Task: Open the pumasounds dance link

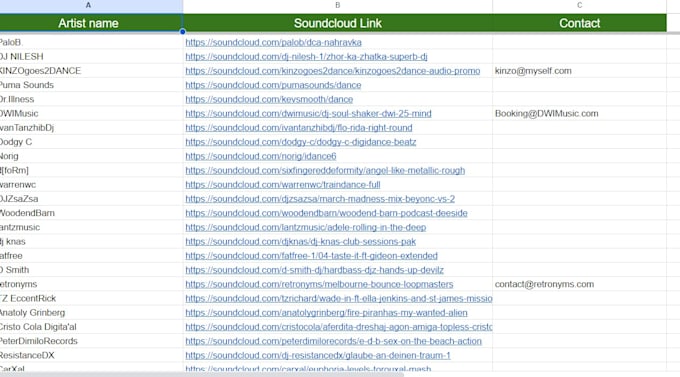Action: click(x=273, y=85)
